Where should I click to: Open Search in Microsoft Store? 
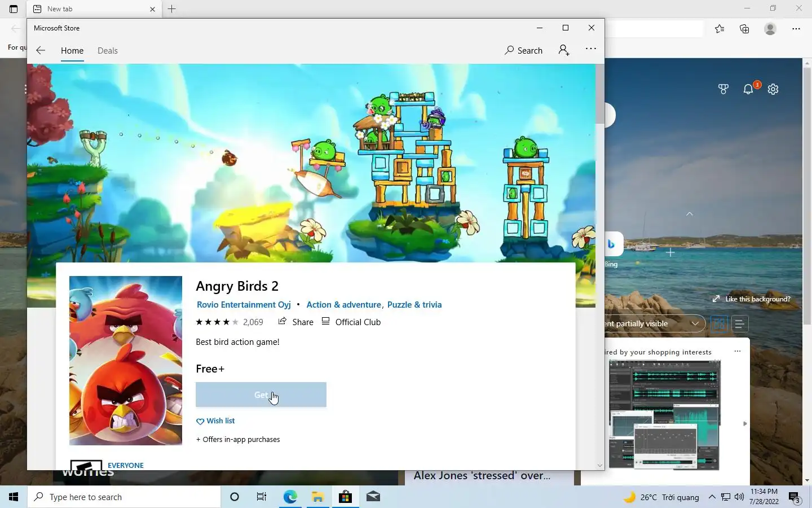(524, 50)
